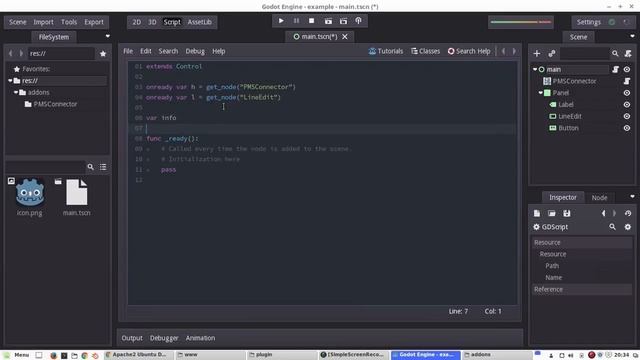Go to next script edit location
640x360 pixels.
tap(514, 51)
